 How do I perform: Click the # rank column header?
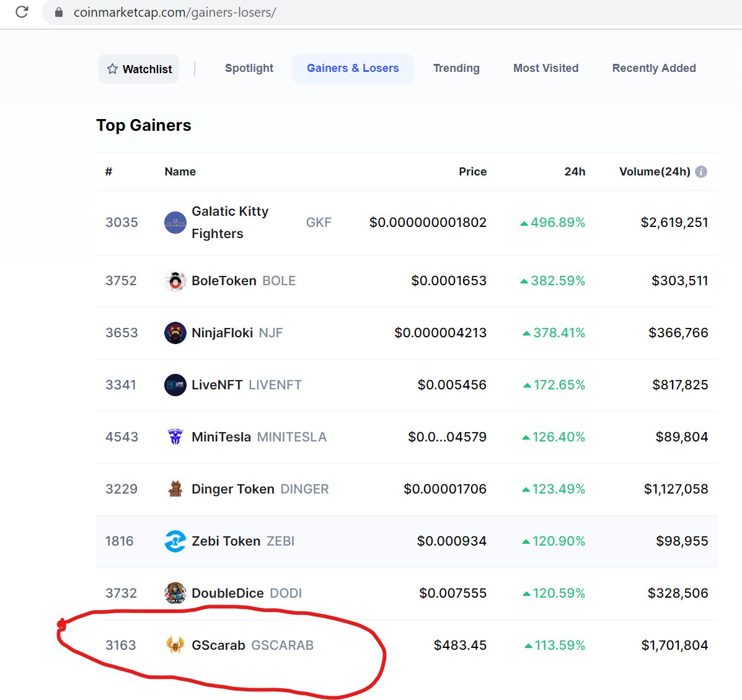click(108, 171)
